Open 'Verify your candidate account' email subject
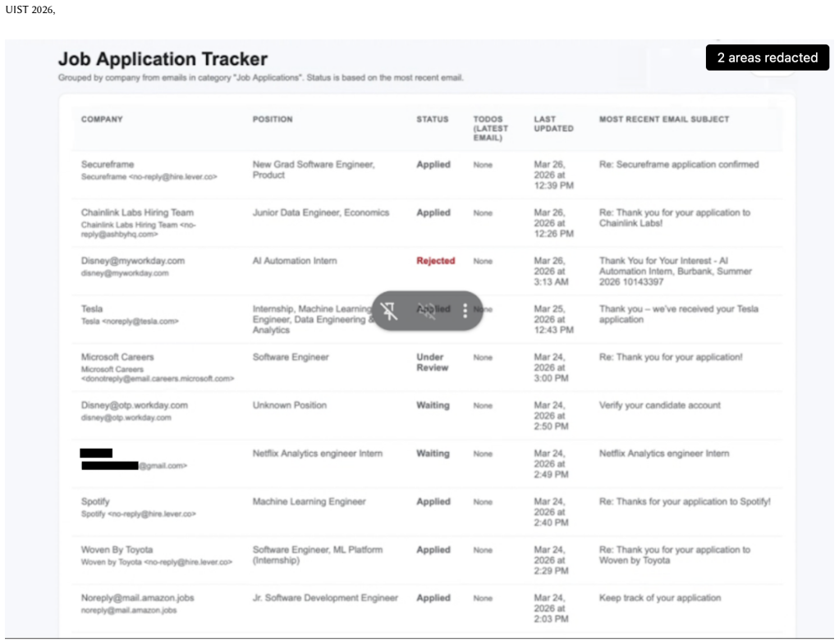This screenshot has width=839, height=644. tap(660, 405)
